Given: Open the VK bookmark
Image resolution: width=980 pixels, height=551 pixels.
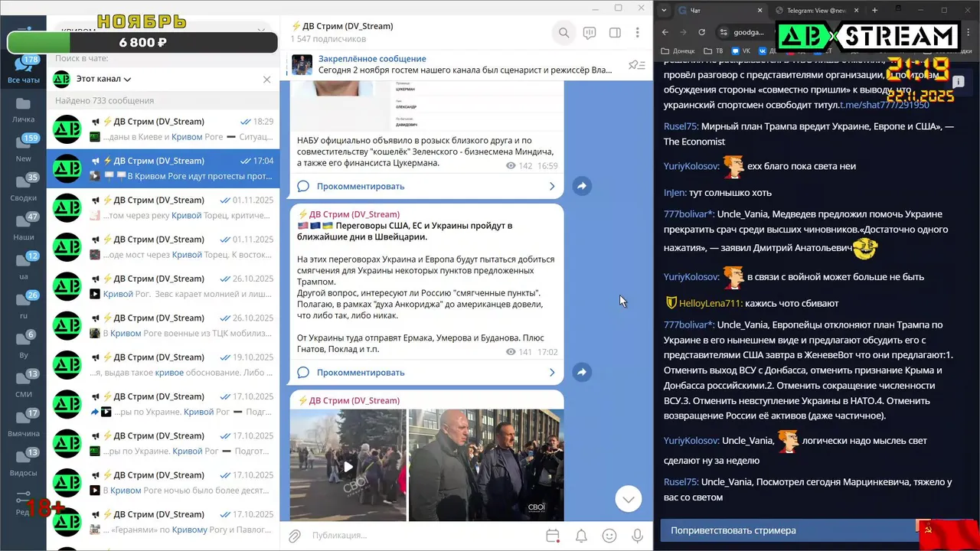Looking at the screenshot, I should pos(740,51).
